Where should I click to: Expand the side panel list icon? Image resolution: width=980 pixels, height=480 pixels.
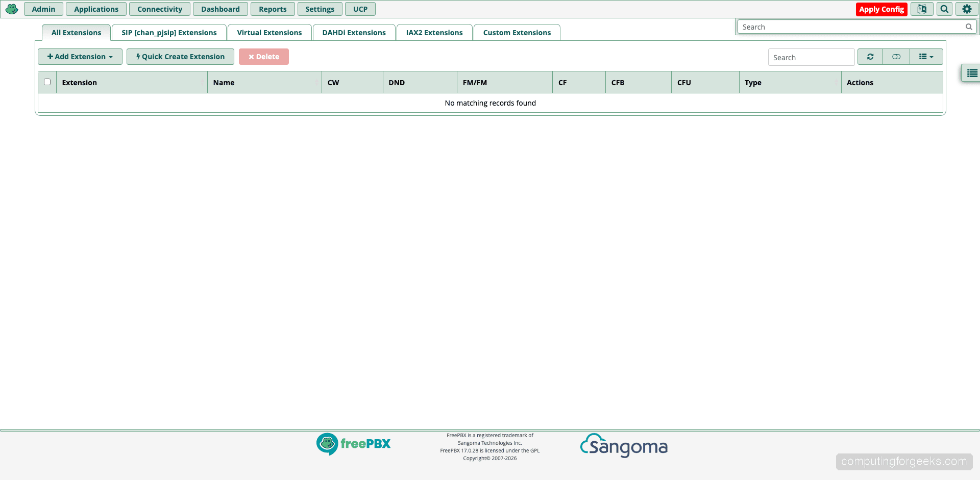pyautogui.click(x=972, y=72)
